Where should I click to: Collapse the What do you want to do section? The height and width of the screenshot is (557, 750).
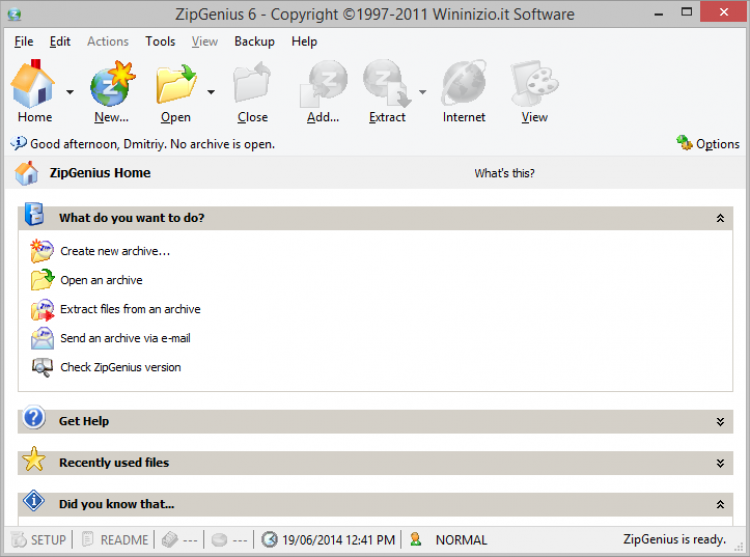[x=720, y=218]
